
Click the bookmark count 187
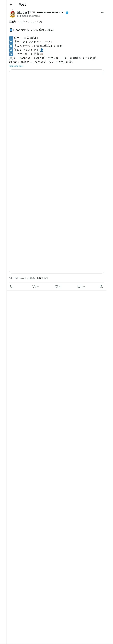pos(83,287)
